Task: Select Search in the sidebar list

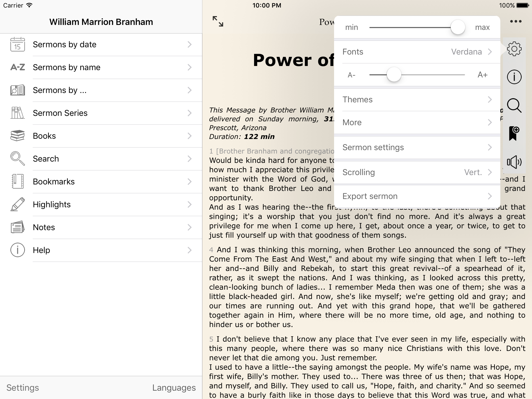Action: 101,159
